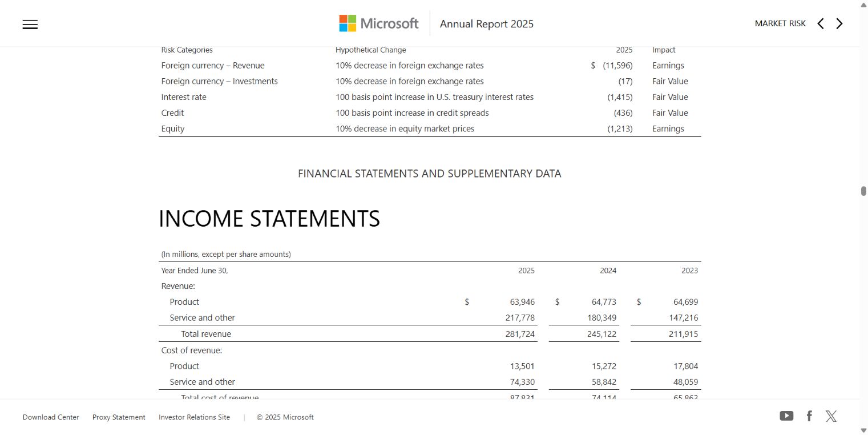Click Service and other cost 74,330
Viewport: 868px width, 435px height.
click(x=522, y=382)
